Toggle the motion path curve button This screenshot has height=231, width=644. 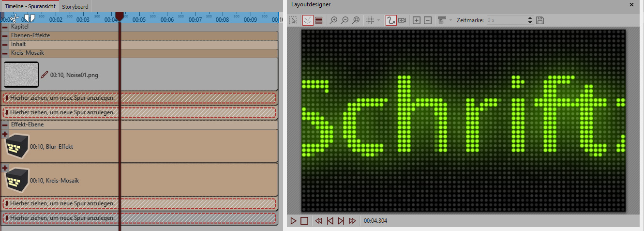[x=391, y=20]
